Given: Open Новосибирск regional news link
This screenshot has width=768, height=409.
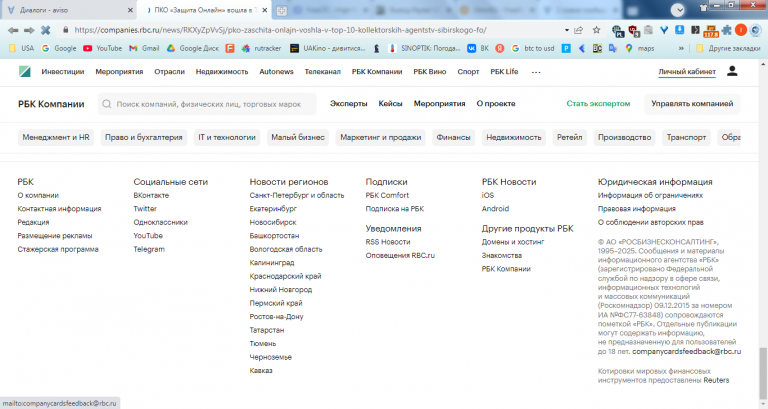Looking at the screenshot, I should tap(273, 222).
